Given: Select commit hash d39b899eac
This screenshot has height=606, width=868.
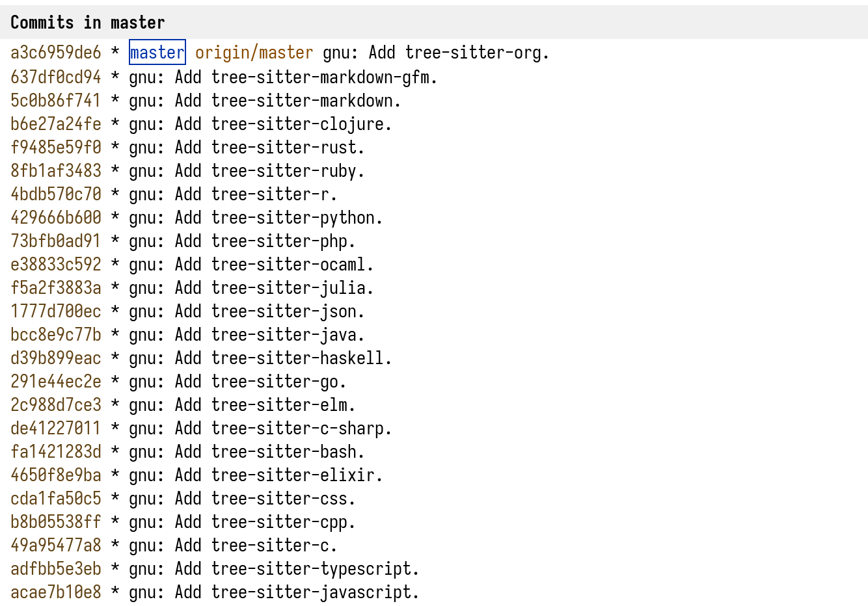Looking at the screenshot, I should point(56,358).
